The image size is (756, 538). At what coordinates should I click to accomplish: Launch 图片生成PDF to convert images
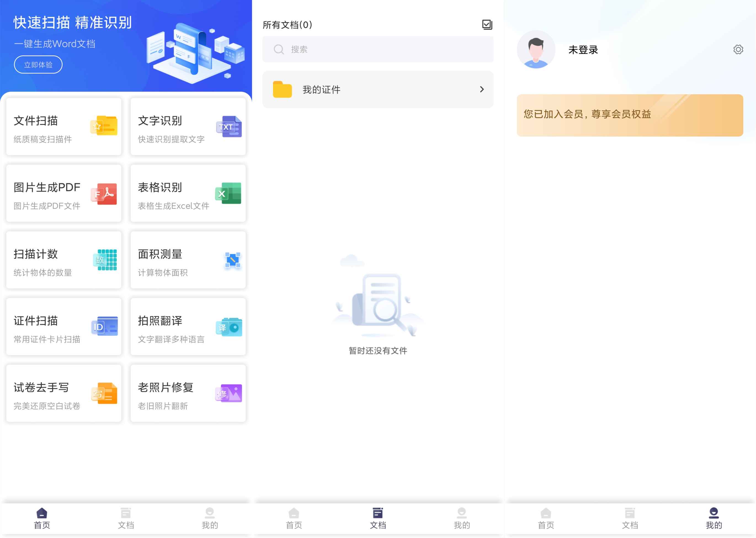click(x=63, y=194)
